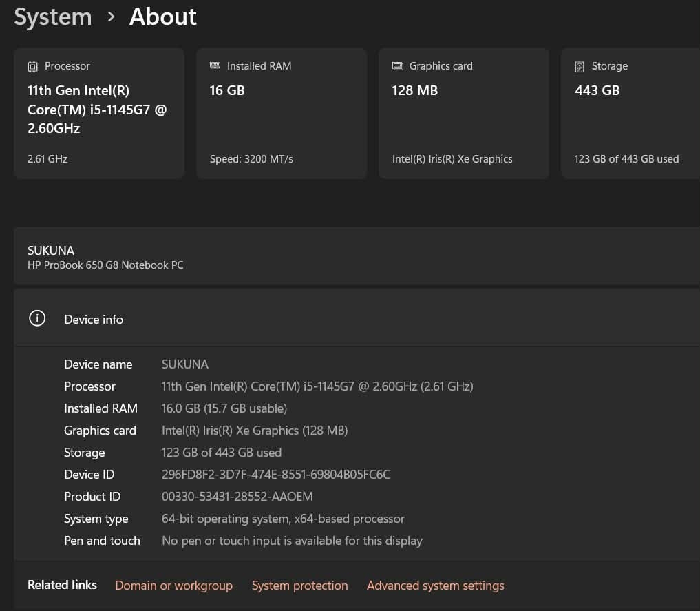
Task: Click the SUKUNA PC name banner
Action: tap(357, 256)
